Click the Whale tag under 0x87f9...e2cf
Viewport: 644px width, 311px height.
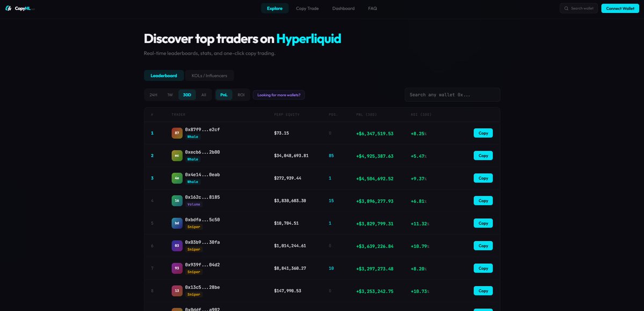pyautogui.click(x=193, y=137)
